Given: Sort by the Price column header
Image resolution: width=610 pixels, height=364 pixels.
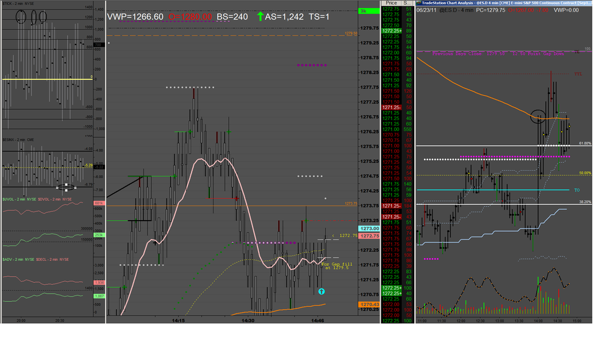Looking at the screenshot, I should click(x=392, y=2).
